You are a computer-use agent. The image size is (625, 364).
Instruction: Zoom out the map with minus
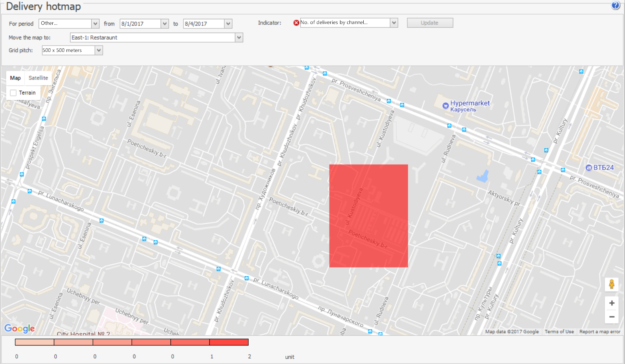pos(612,317)
